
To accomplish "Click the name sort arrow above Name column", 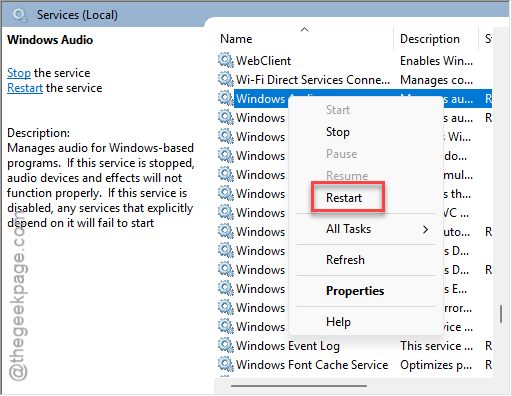I will [x=304, y=29].
